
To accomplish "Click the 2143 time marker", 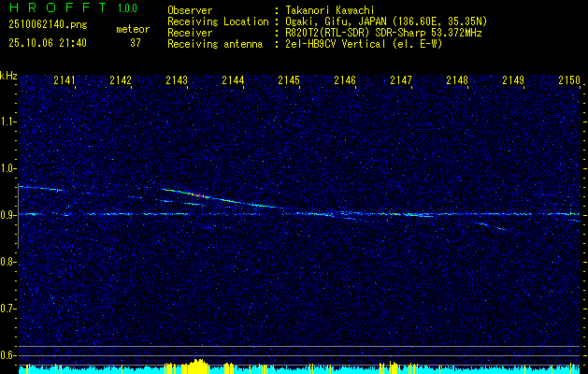I will [x=176, y=81].
